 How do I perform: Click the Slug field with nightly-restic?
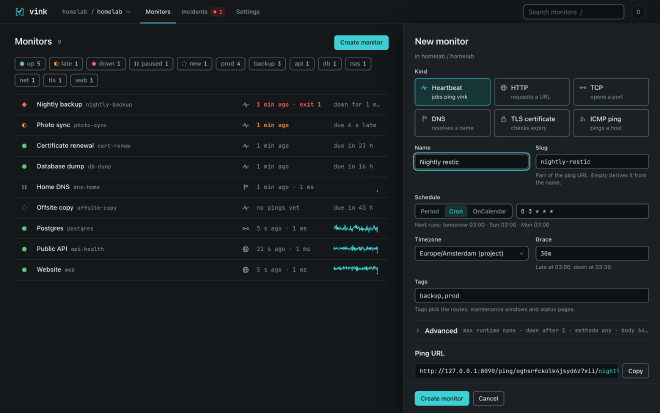pyautogui.click(x=592, y=162)
